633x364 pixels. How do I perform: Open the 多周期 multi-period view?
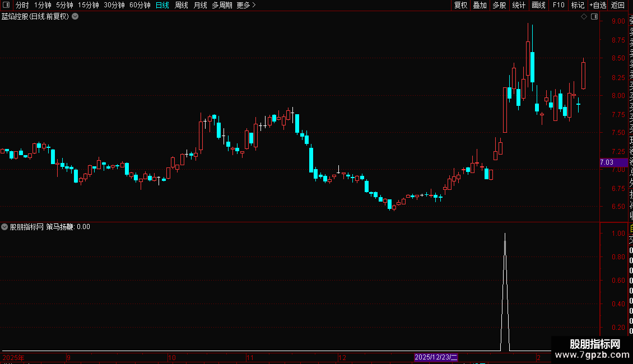pyautogui.click(x=222, y=5)
